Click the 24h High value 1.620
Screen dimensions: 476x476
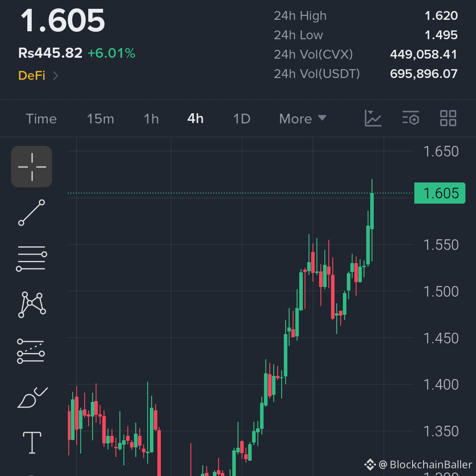pos(441,16)
